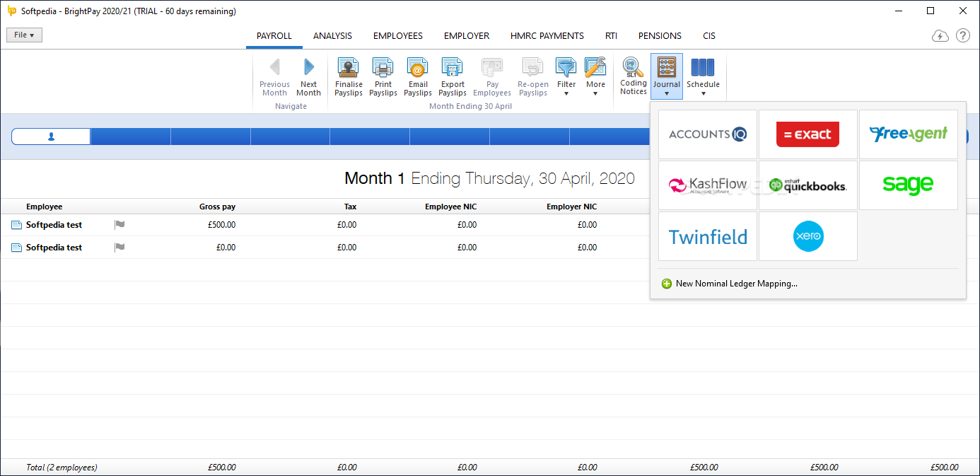Click the Tax column header
This screenshot has height=476, width=980.
click(x=350, y=207)
